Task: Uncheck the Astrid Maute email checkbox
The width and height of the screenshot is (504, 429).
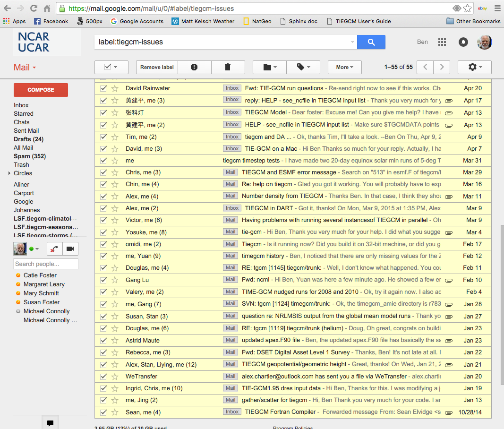Action: (x=103, y=340)
